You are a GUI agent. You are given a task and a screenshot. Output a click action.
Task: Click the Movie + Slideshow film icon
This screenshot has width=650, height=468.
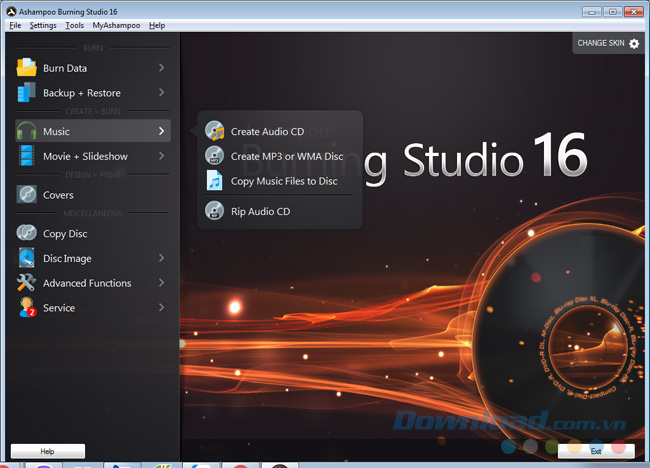pyautogui.click(x=26, y=156)
